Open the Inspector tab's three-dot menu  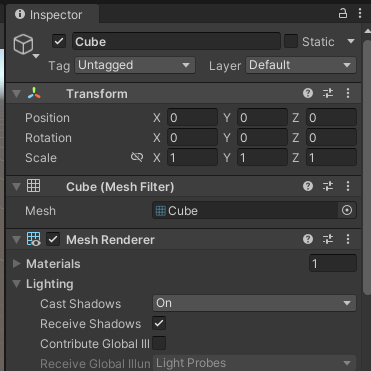[x=360, y=13]
